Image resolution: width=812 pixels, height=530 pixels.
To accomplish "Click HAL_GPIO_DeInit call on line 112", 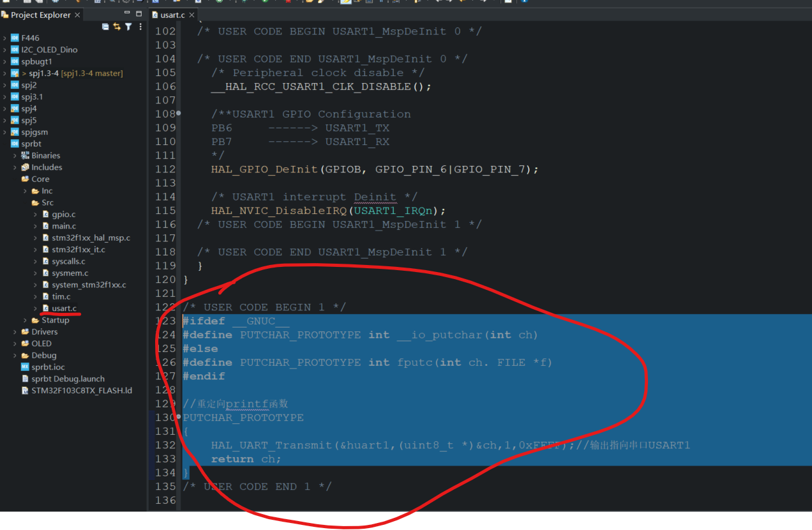I will (264, 169).
